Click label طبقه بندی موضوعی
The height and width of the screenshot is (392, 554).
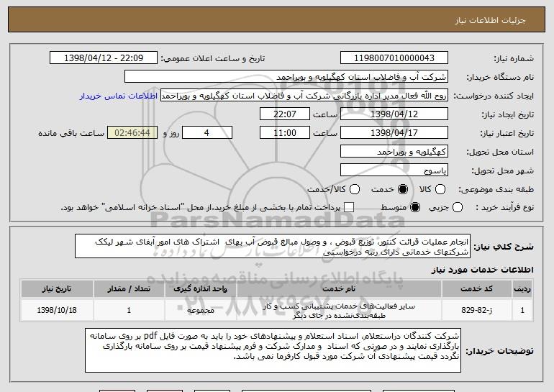[496, 190]
